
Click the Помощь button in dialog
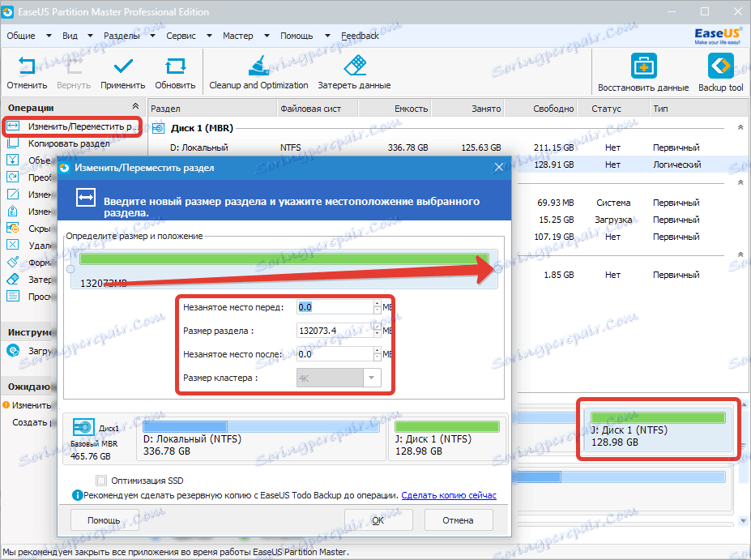coord(105,520)
